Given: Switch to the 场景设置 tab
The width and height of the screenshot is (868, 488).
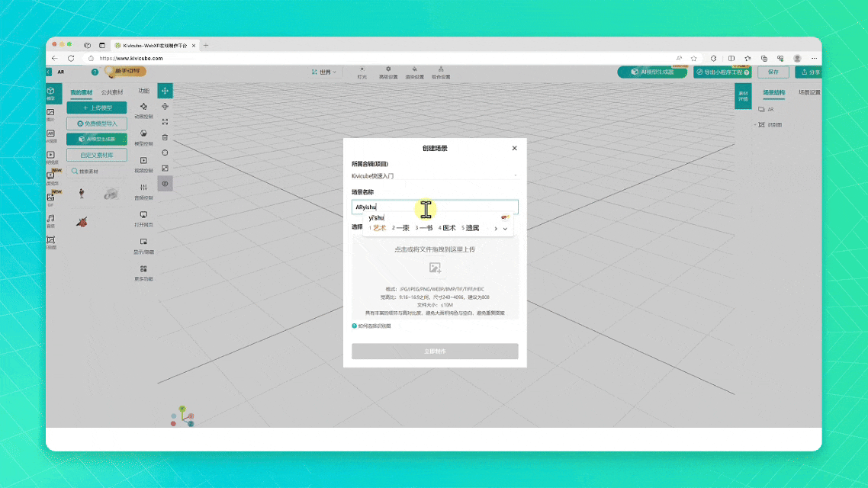Looking at the screenshot, I should pyautogui.click(x=809, y=92).
